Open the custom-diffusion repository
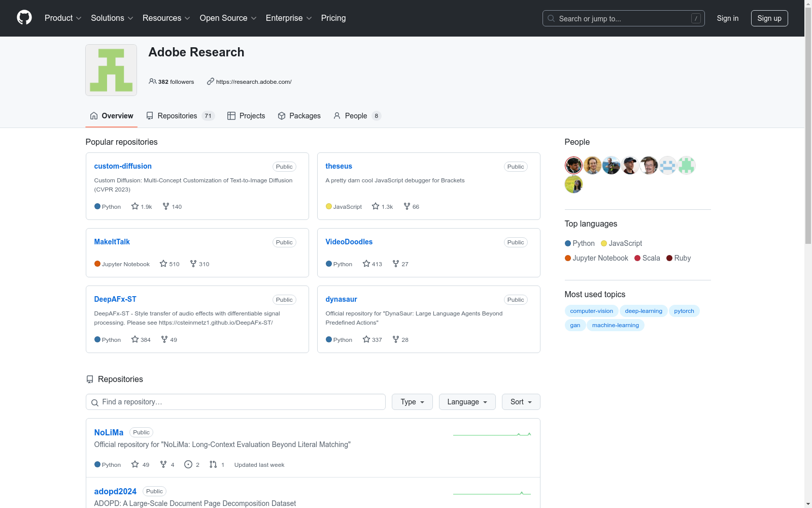 [x=123, y=166]
